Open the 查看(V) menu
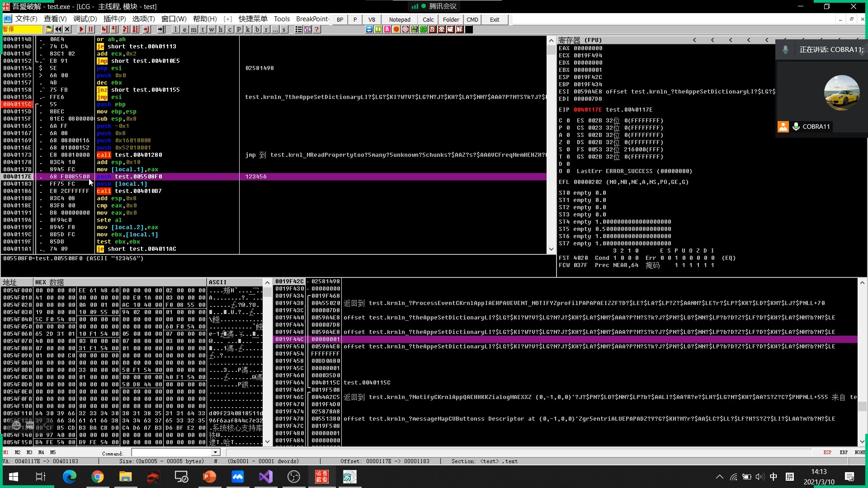Image resolution: width=868 pixels, height=488 pixels. pyautogui.click(x=55, y=19)
